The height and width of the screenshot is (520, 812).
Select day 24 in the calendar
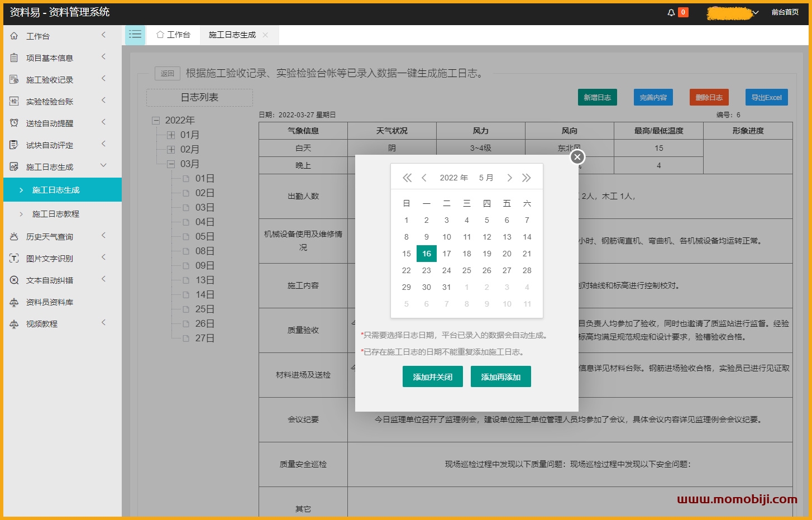pyautogui.click(x=447, y=270)
